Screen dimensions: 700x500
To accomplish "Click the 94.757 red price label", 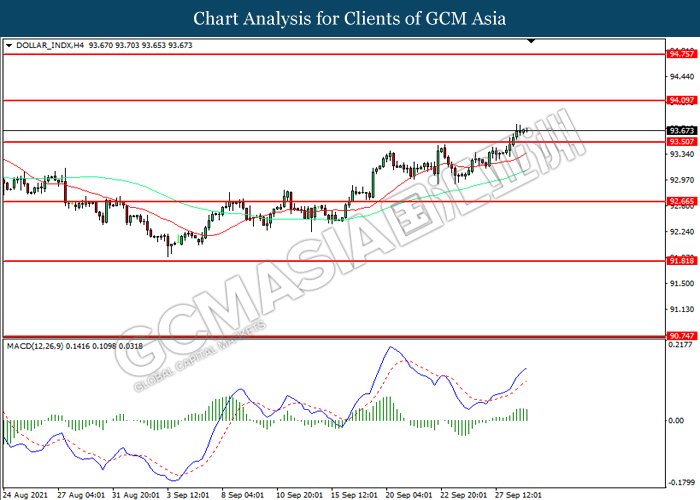I will pyautogui.click(x=682, y=54).
